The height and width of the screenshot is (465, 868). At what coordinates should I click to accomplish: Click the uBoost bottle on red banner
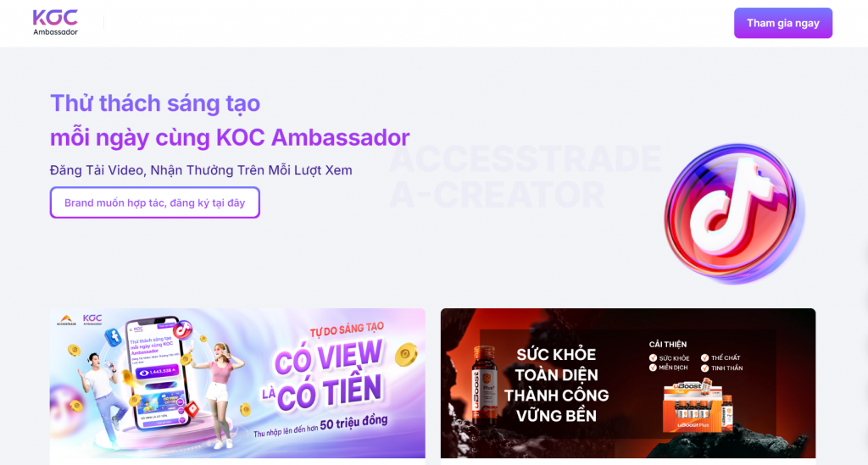[x=484, y=385]
